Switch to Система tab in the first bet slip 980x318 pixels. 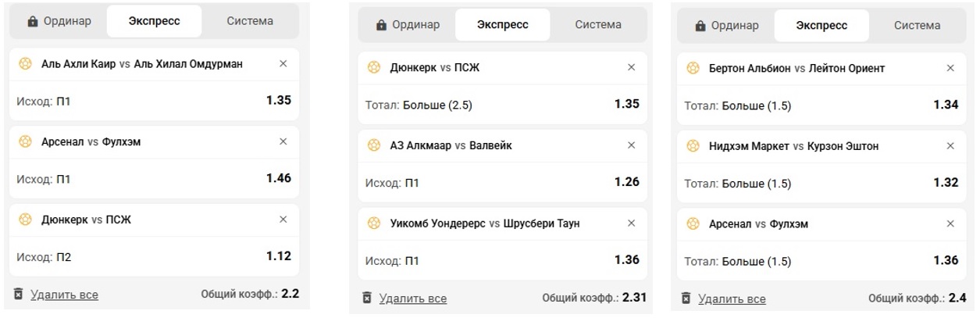pos(250,21)
